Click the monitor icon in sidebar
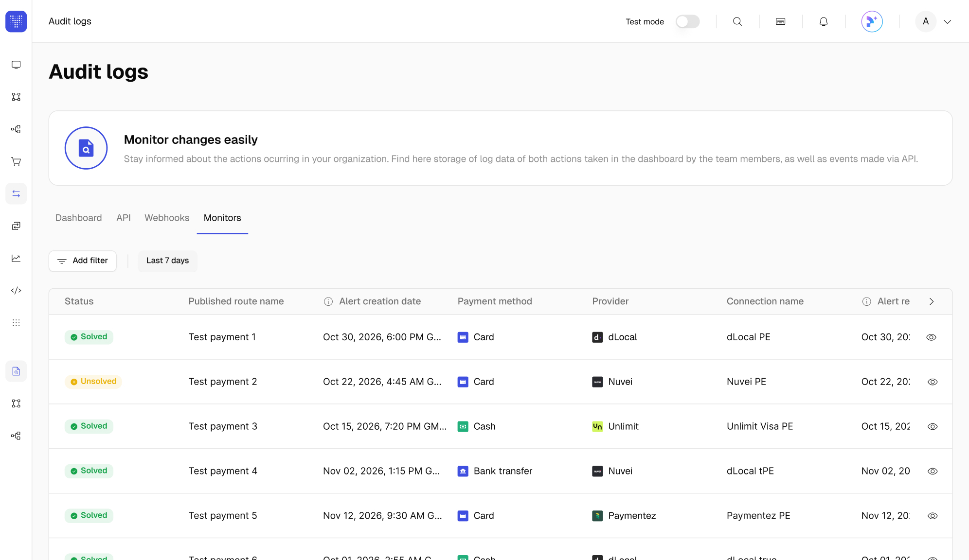Viewport: 969px width, 560px height. coord(16,65)
